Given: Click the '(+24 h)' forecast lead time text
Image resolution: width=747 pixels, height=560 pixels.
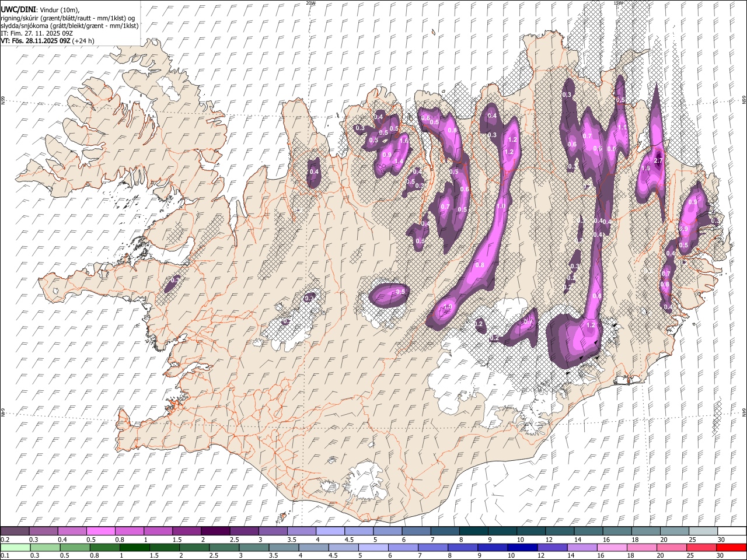Looking at the screenshot, I should click(x=84, y=41).
